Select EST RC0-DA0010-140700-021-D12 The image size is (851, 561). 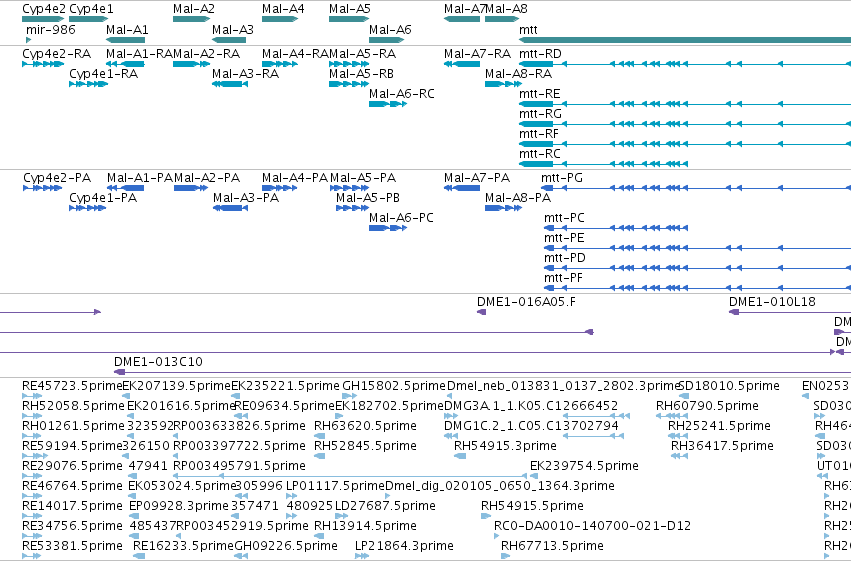[497, 536]
